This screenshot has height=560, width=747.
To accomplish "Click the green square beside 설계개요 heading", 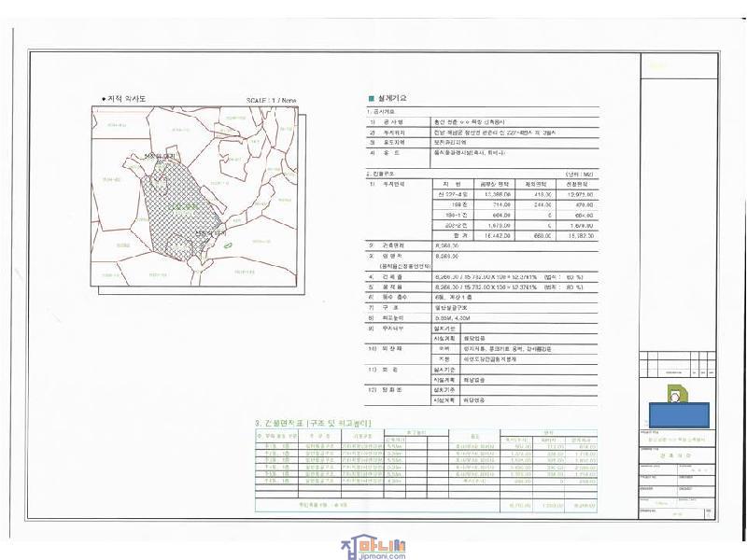I will tap(370, 98).
